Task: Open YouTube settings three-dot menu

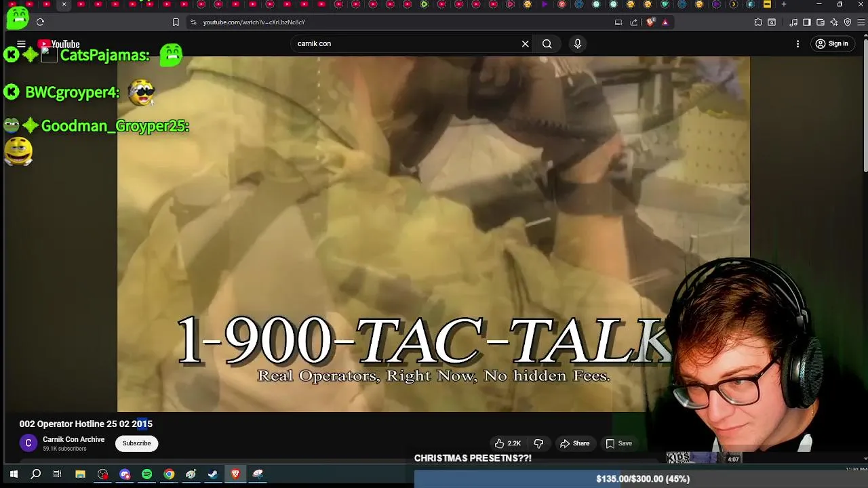Action: [797, 44]
